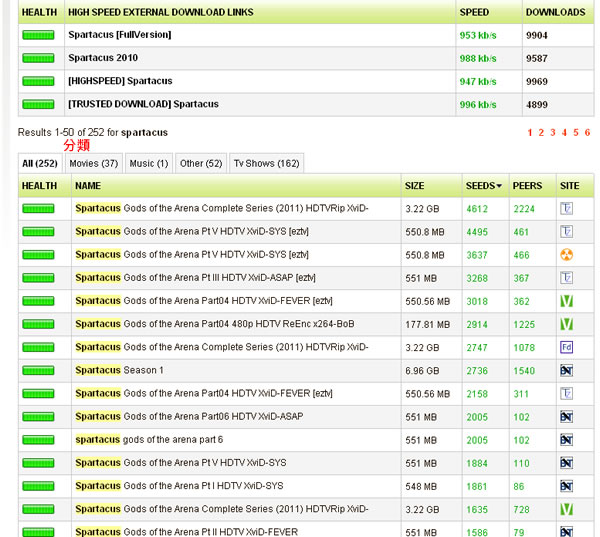Click the PEERS column header
Screen dimensions: 600x537
point(527,186)
